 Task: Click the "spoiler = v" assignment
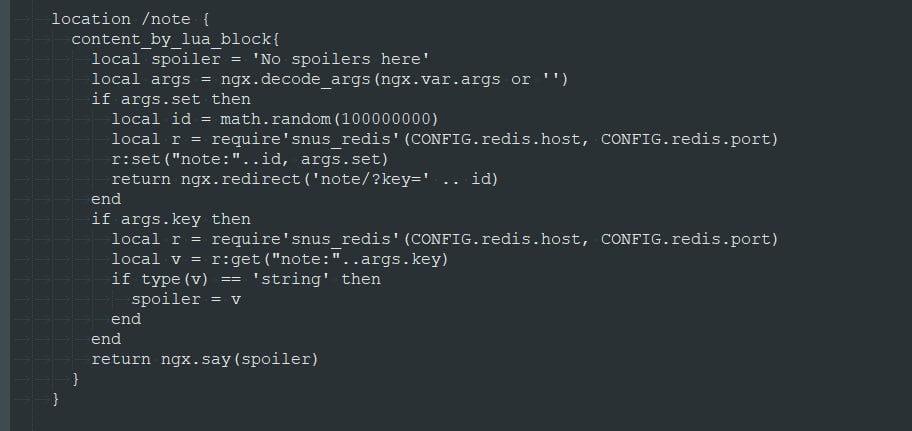coord(186,299)
